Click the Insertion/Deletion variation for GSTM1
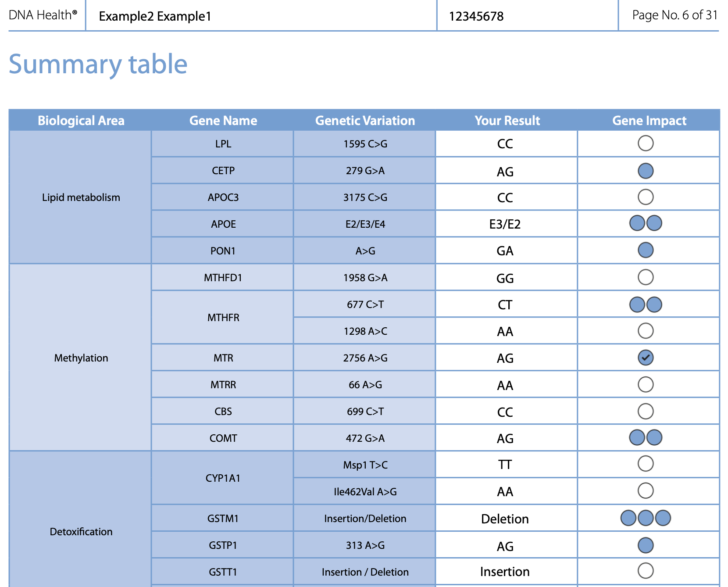Viewport: 728px width, 587px height. click(365, 519)
